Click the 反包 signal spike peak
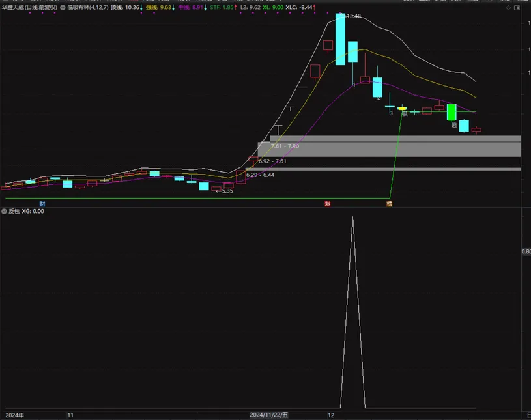 [352, 218]
